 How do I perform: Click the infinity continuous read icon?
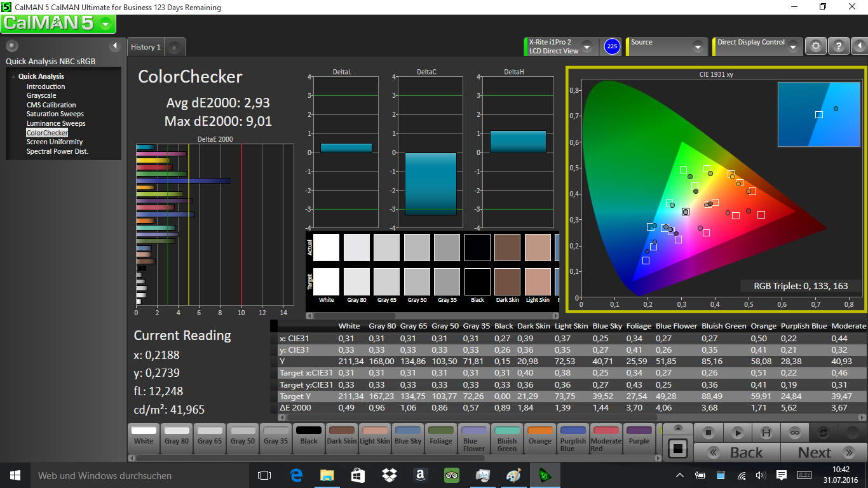coord(794,433)
